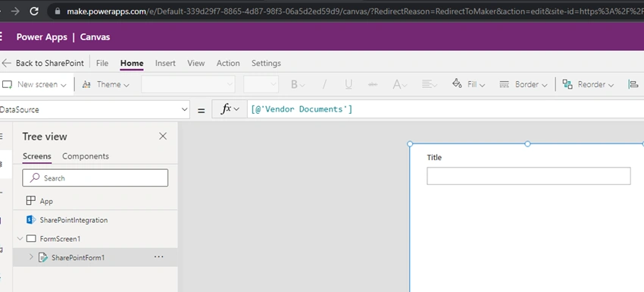
Task: Toggle strikethrough formatting
Action: (x=373, y=85)
